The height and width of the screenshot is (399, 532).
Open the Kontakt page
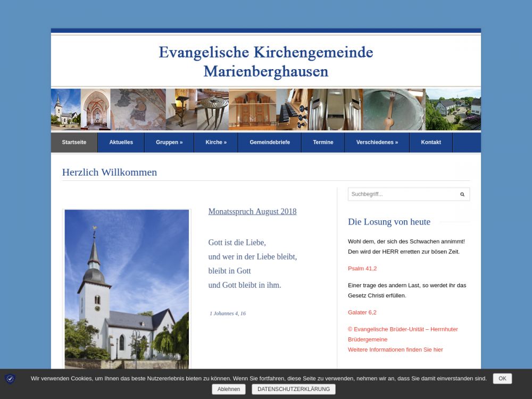pyautogui.click(x=431, y=143)
